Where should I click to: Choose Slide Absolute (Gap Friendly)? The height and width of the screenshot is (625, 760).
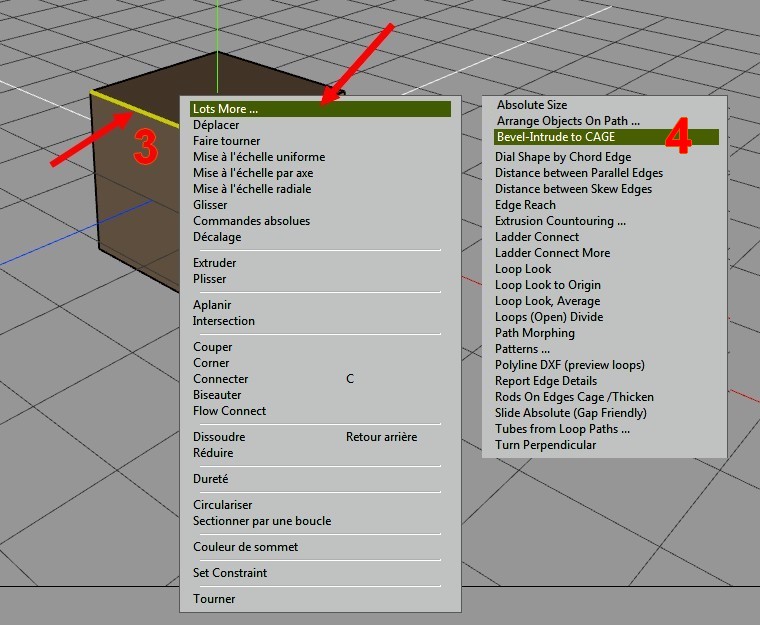pyautogui.click(x=570, y=413)
